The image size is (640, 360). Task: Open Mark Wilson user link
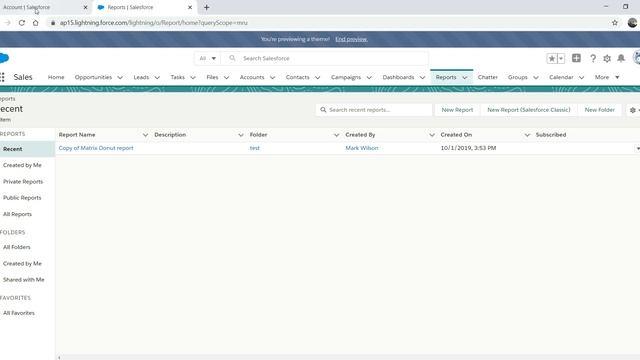coord(362,148)
